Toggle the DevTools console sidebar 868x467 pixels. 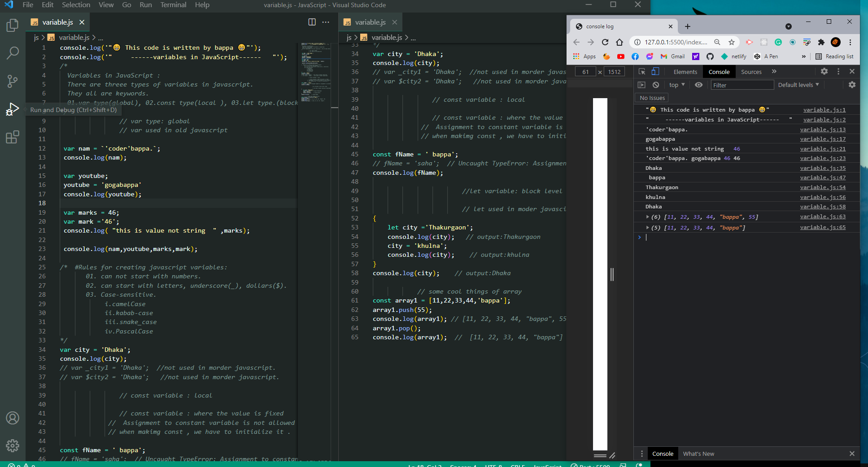(x=641, y=85)
